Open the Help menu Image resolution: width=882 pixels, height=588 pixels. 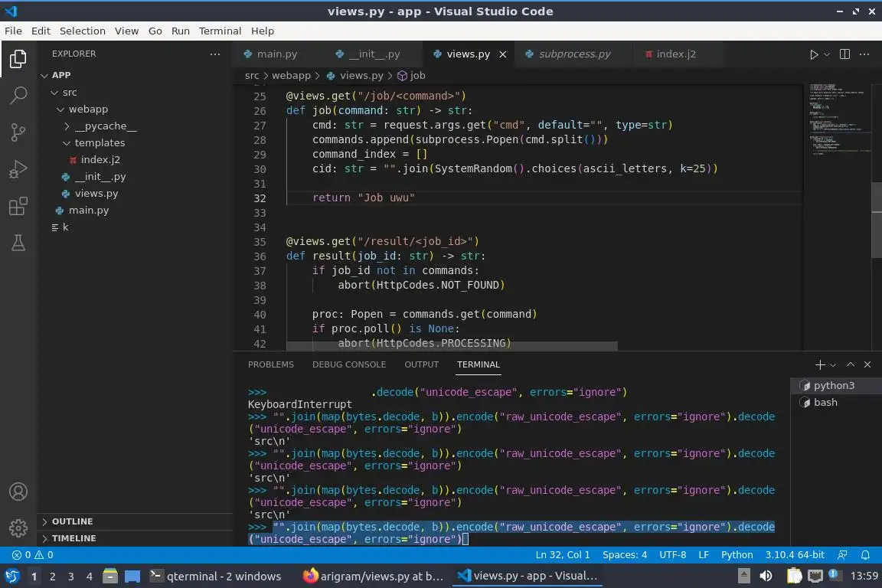click(262, 31)
